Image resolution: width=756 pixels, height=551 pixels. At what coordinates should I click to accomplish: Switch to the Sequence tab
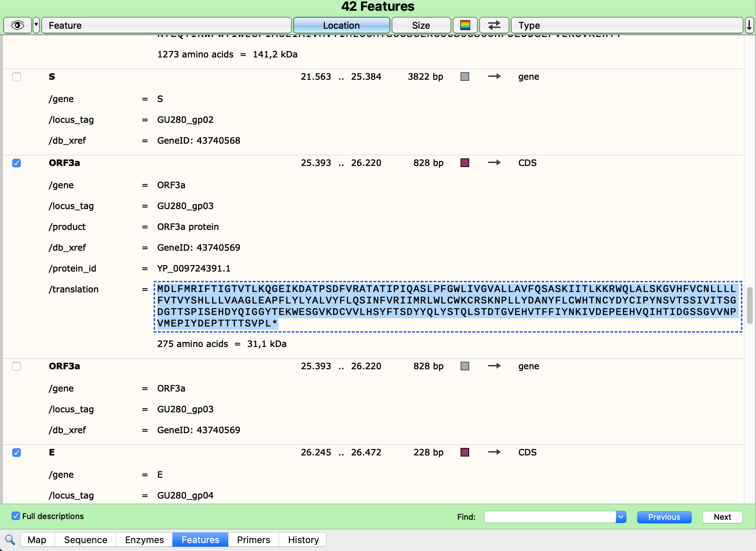85,540
